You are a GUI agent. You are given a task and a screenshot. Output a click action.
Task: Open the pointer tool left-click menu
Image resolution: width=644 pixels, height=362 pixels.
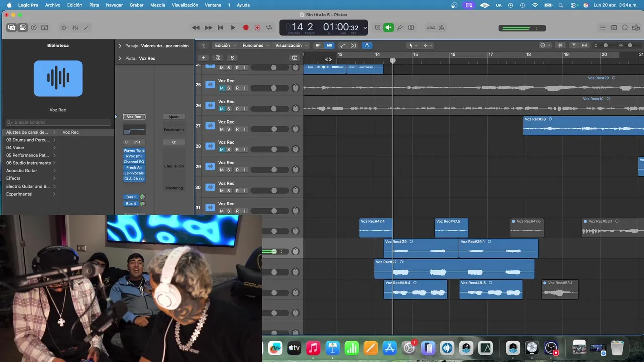point(412,45)
